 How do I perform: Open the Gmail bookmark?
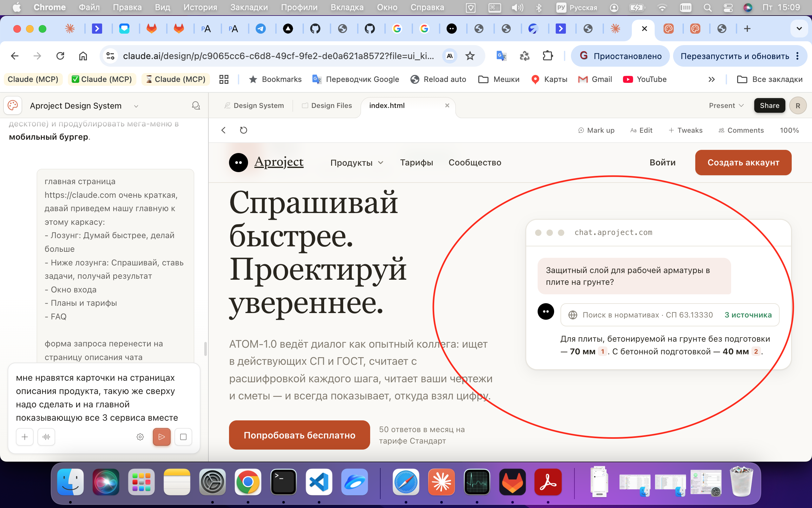click(x=595, y=79)
